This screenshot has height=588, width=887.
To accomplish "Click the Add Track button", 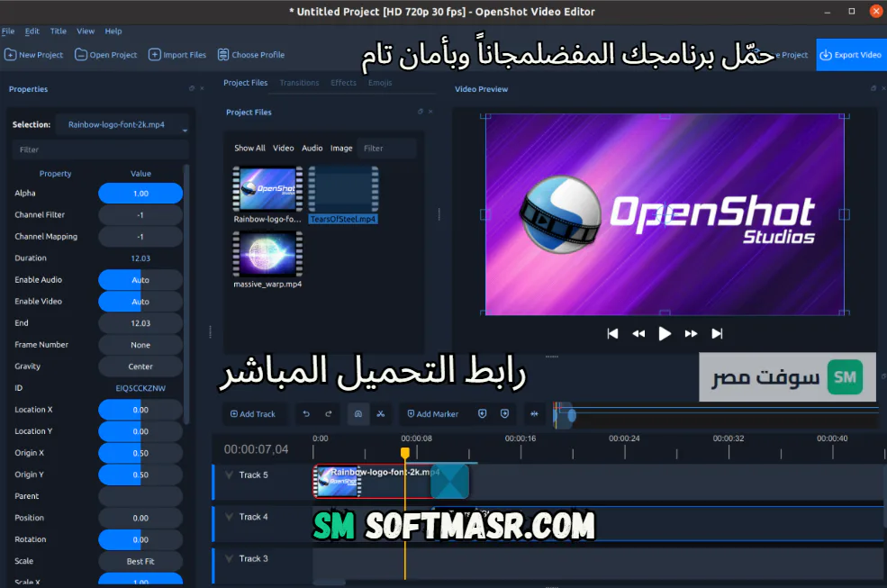I will [253, 414].
